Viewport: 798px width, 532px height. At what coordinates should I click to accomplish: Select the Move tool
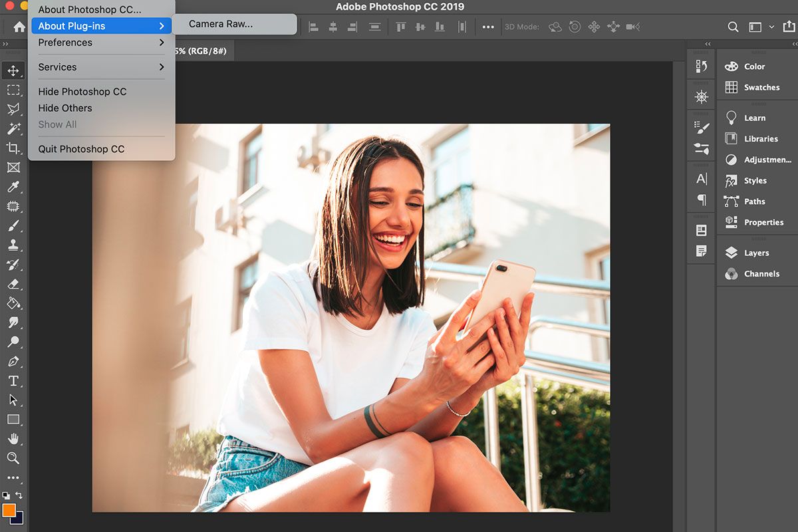pos(13,69)
